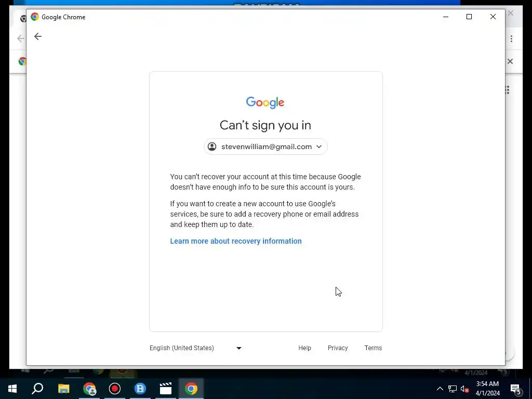Minimize the Google Chrome sign-in window
This screenshot has height=399, width=532.
pyautogui.click(x=446, y=17)
